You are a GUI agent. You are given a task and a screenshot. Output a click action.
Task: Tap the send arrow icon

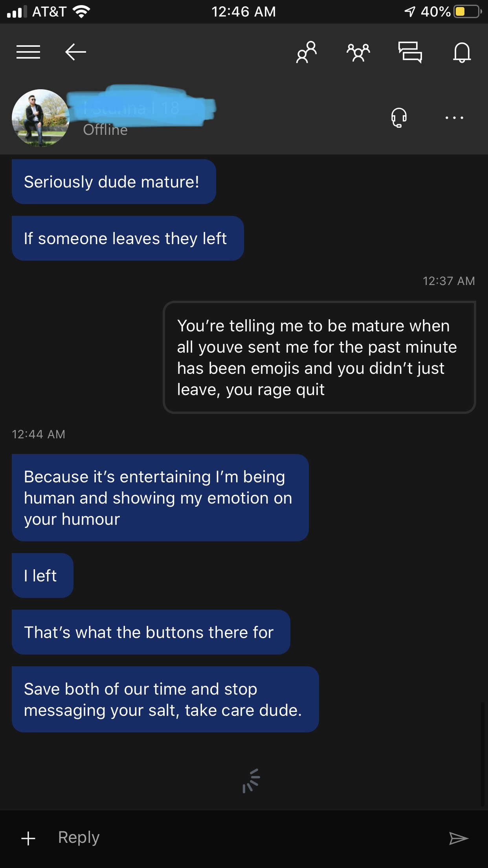tap(459, 838)
